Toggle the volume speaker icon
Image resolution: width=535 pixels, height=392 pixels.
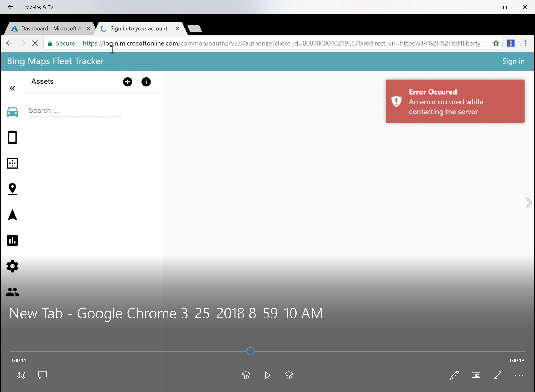pos(21,375)
